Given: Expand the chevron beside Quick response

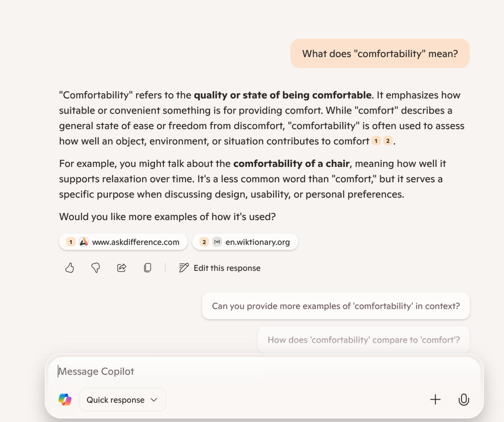Looking at the screenshot, I should pyautogui.click(x=154, y=400).
